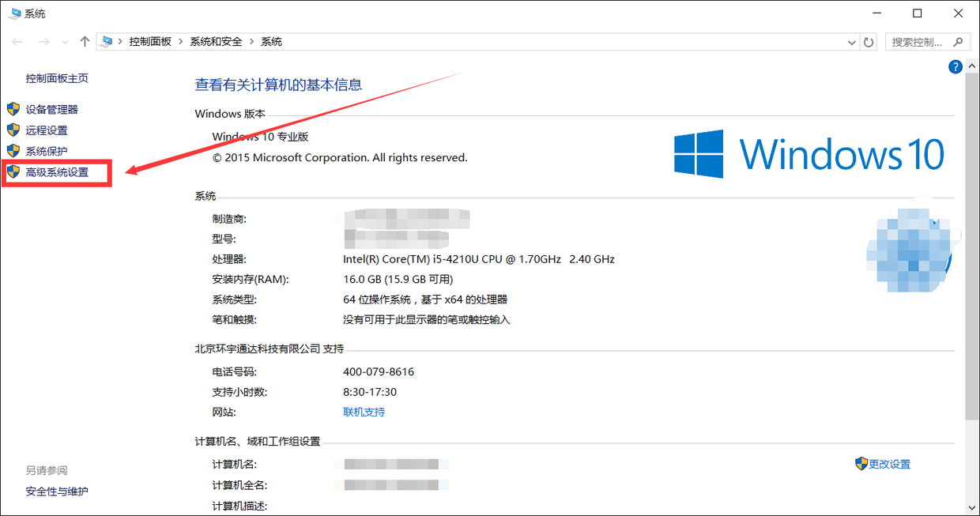Click the Up arrow to parent folder
Image resolution: width=980 pixels, height=516 pixels.
point(85,42)
